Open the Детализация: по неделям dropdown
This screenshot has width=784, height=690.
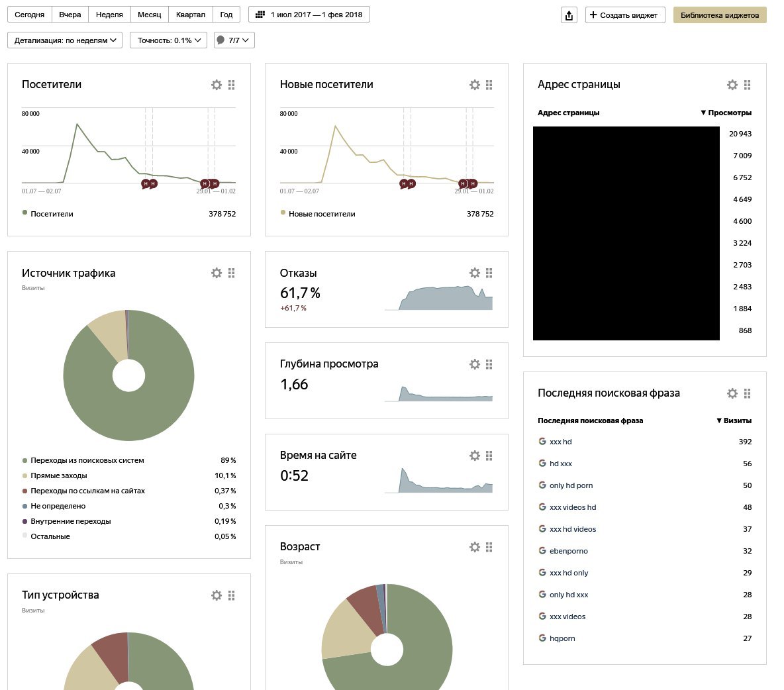(x=65, y=40)
